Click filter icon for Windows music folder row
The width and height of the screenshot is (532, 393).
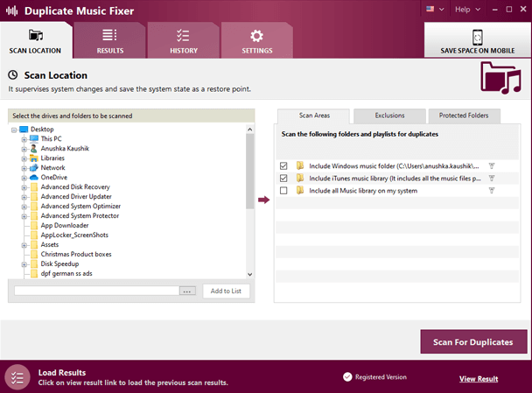[x=491, y=166]
